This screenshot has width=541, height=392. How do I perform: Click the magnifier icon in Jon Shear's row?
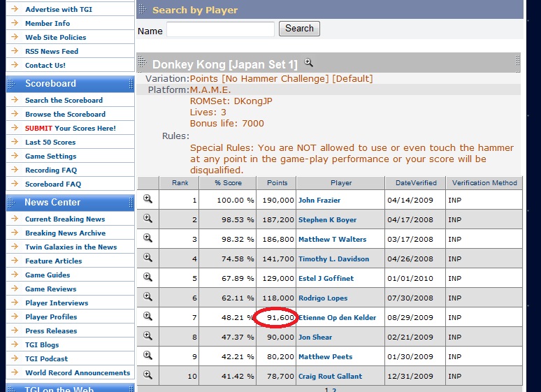tap(147, 336)
